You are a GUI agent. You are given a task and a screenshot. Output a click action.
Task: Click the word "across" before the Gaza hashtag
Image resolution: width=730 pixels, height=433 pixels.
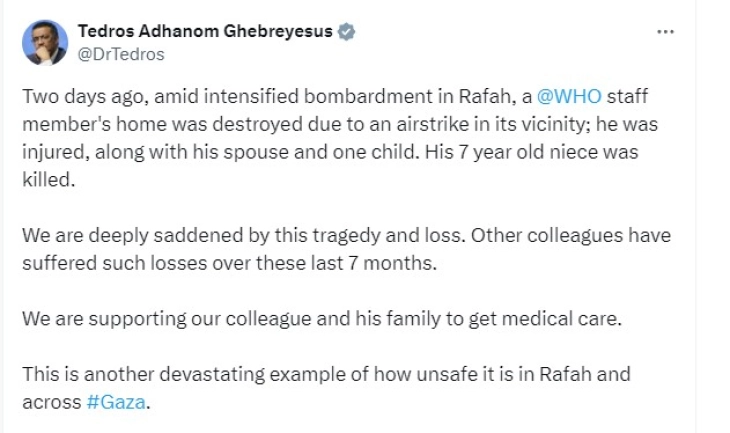click(48, 402)
